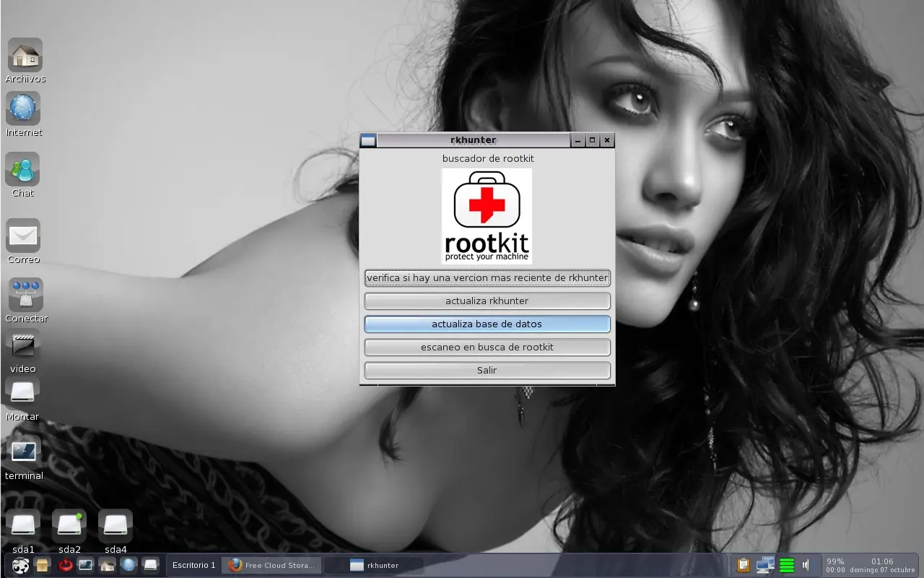This screenshot has height=578, width=924.
Task: Click the home folder launcher in taskbar
Action: 107,565
